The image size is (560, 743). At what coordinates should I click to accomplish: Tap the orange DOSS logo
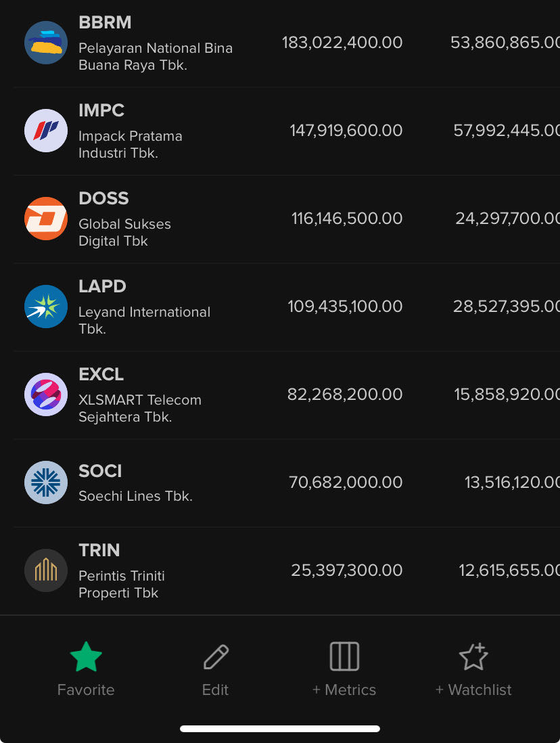[46, 219]
